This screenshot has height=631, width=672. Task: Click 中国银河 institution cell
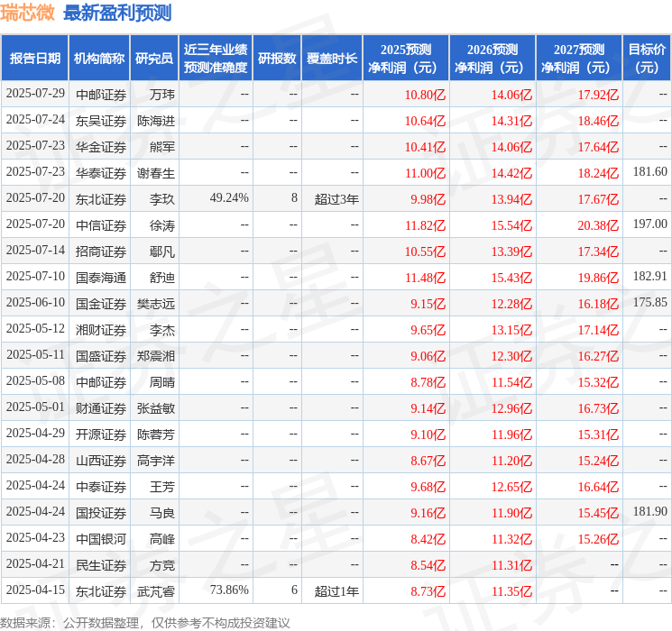(x=101, y=539)
